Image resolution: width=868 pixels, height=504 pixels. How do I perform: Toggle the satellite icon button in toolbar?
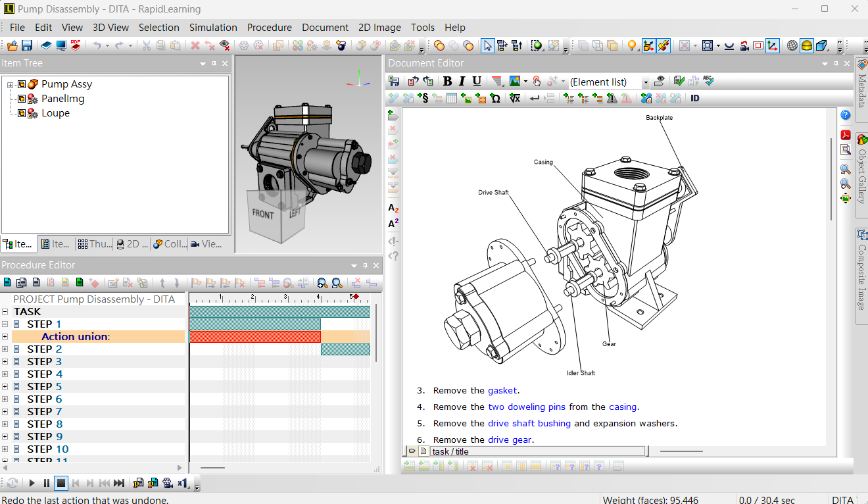pyautogui.click(x=664, y=45)
